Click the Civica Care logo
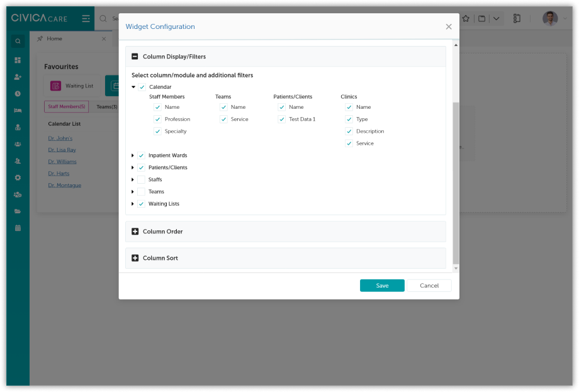Image resolution: width=579 pixels, height=392 pixels. [39, 18]
